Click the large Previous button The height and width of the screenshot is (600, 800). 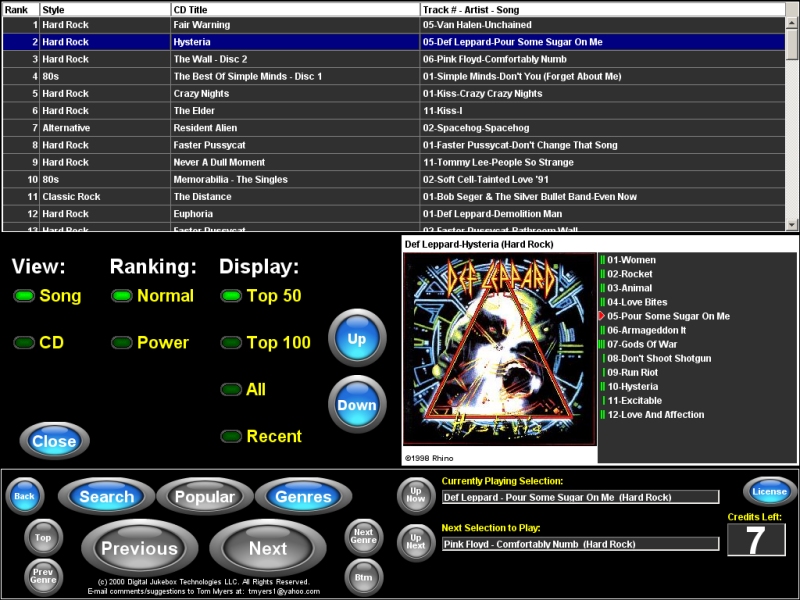[x=140, y=548]
